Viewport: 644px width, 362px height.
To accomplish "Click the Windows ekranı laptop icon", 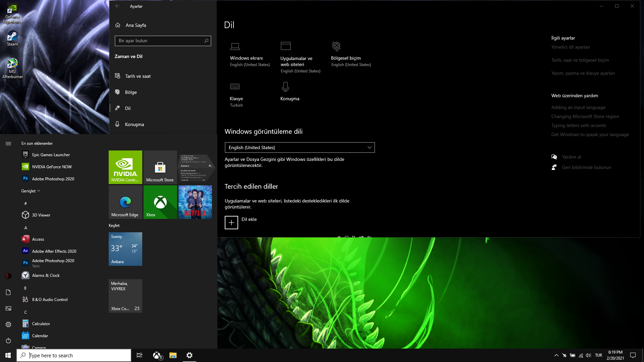I will click(x=235, y=46).
